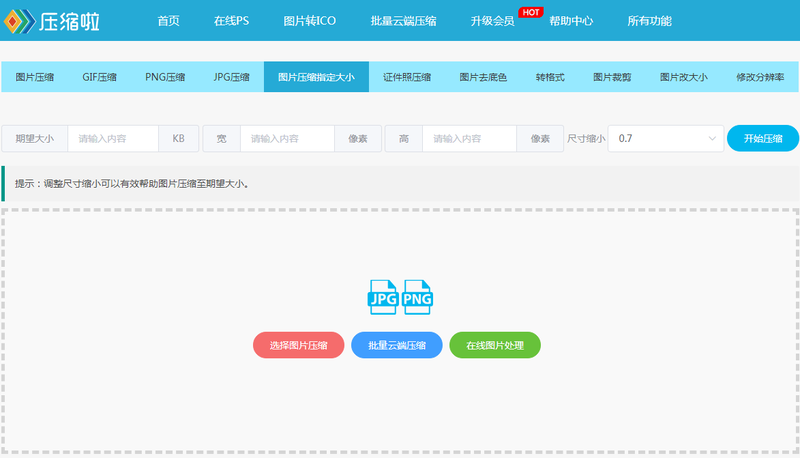The image size is (800, 458).
Task: Switch to the 转格式 tab
Action: (550, 77)
